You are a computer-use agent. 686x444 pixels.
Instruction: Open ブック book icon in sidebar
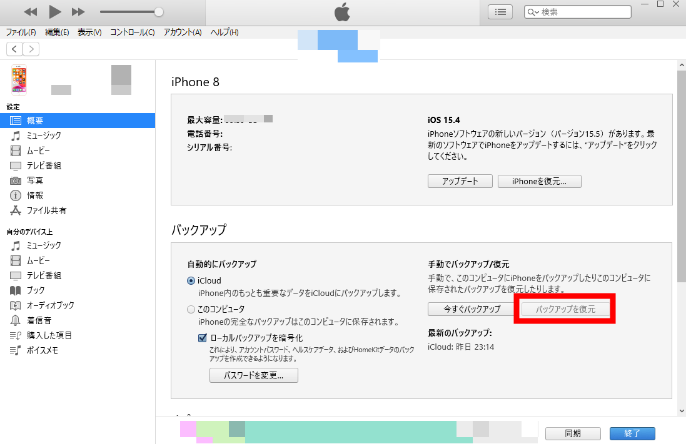click(15, 290)
